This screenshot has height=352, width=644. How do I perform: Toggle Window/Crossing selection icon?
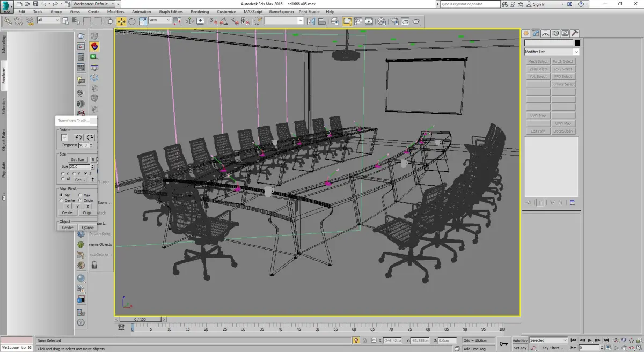[109, 21]
